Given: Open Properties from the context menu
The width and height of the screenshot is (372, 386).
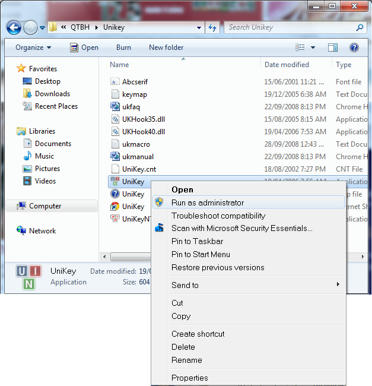Looking at the screenshot, I should pos(248,378).
